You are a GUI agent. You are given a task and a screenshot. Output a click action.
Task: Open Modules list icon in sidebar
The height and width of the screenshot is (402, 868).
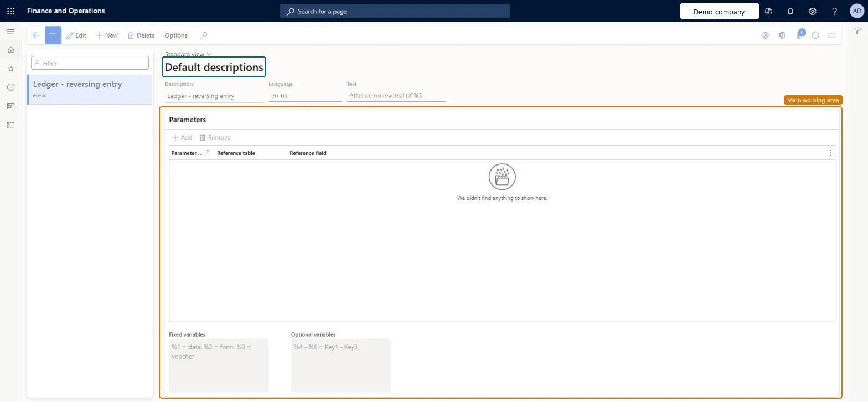coord(11,125)
